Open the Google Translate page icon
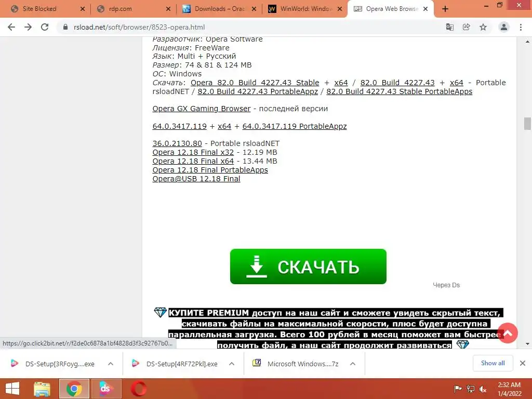532x399 pixels. (450, 27)
